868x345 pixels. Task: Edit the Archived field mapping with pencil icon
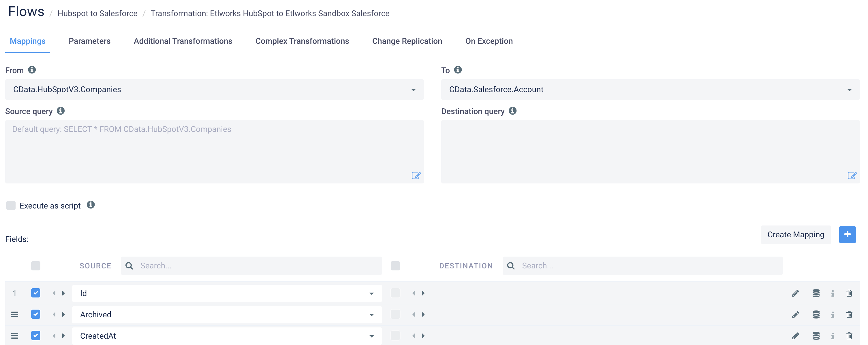coord(796,314)
